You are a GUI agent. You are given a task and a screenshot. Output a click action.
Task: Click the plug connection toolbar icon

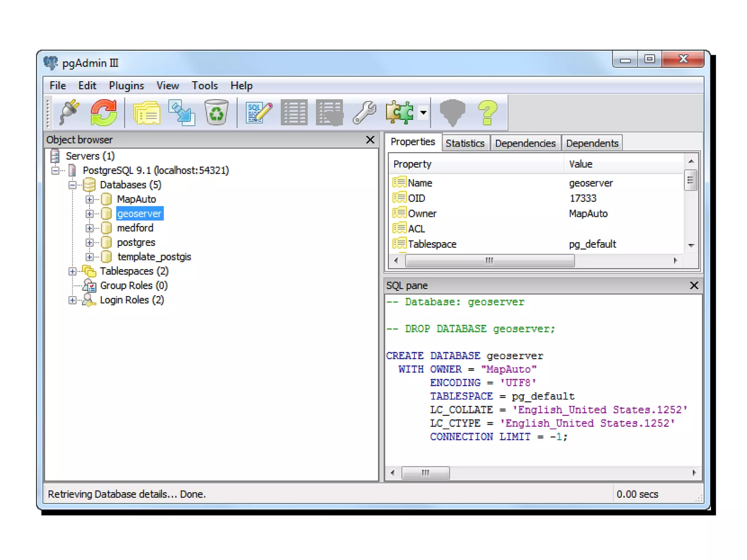(69, 112)
